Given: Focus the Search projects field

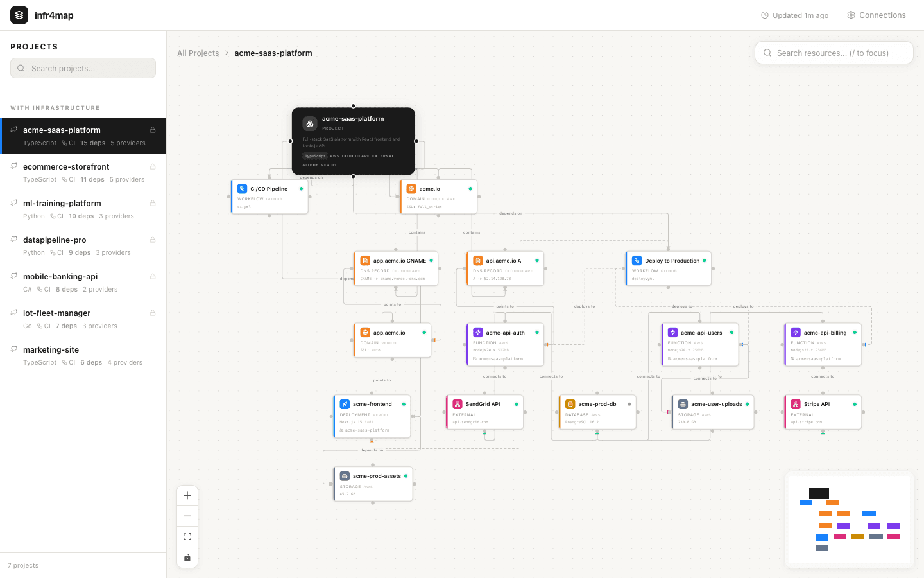Looking at the screenshot, I should coord(83,68).
